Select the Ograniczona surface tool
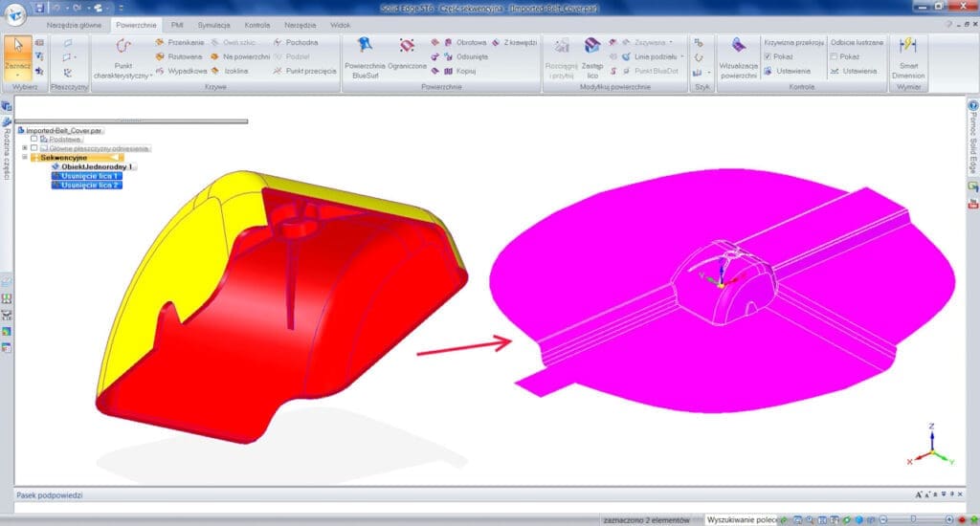The width and height of the screenshot is (980, 526). [407, 45]
